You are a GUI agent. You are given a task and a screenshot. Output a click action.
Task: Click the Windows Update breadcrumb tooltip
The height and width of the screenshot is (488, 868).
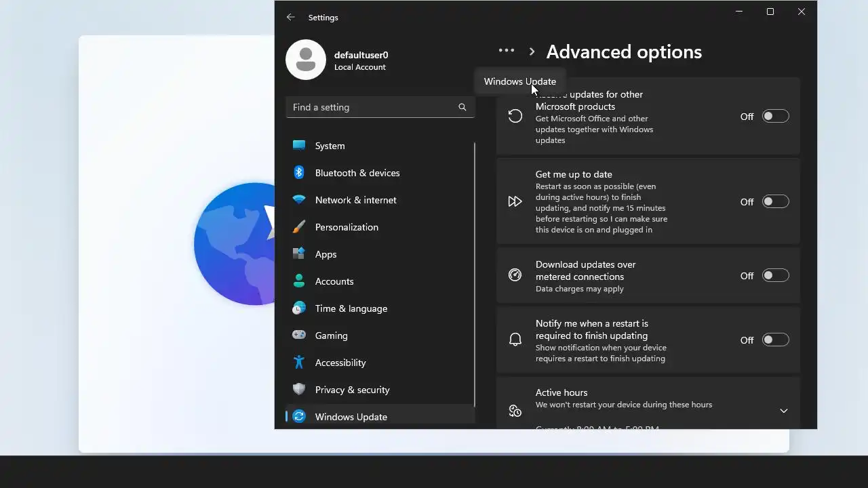[x=520, y=81]
